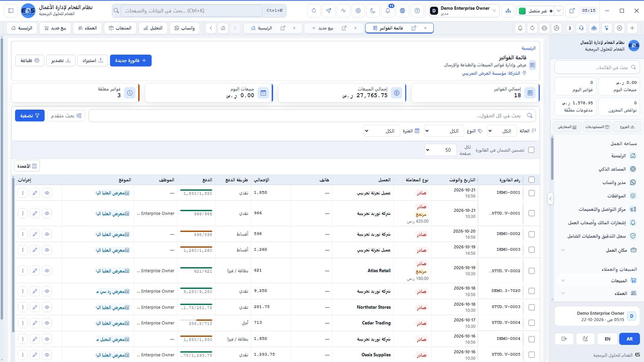Select checkbox for Northstar Stores row
The image size is (644, 362).
pyautogui.click(x=532, y=307)
